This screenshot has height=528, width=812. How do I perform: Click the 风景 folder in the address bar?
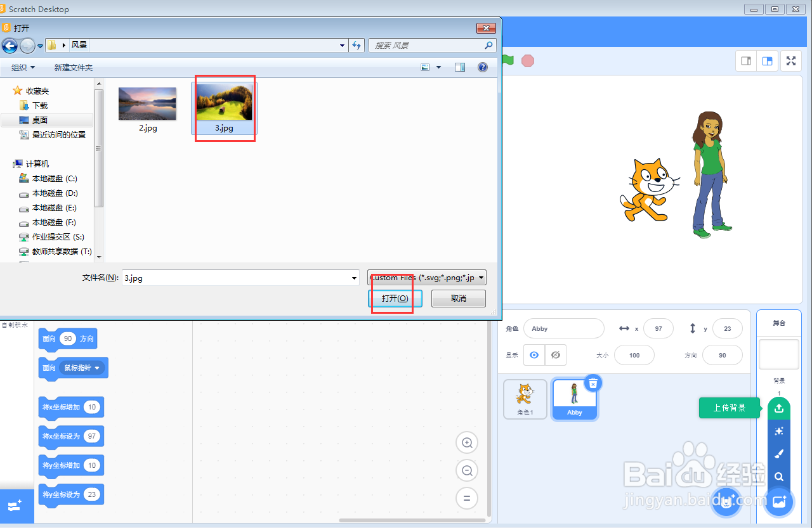coord(79,45)
